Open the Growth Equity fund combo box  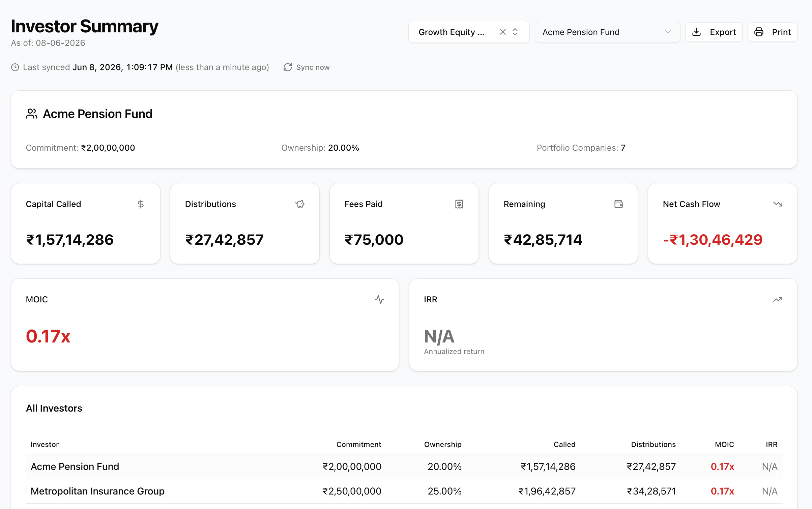(469, 32)
